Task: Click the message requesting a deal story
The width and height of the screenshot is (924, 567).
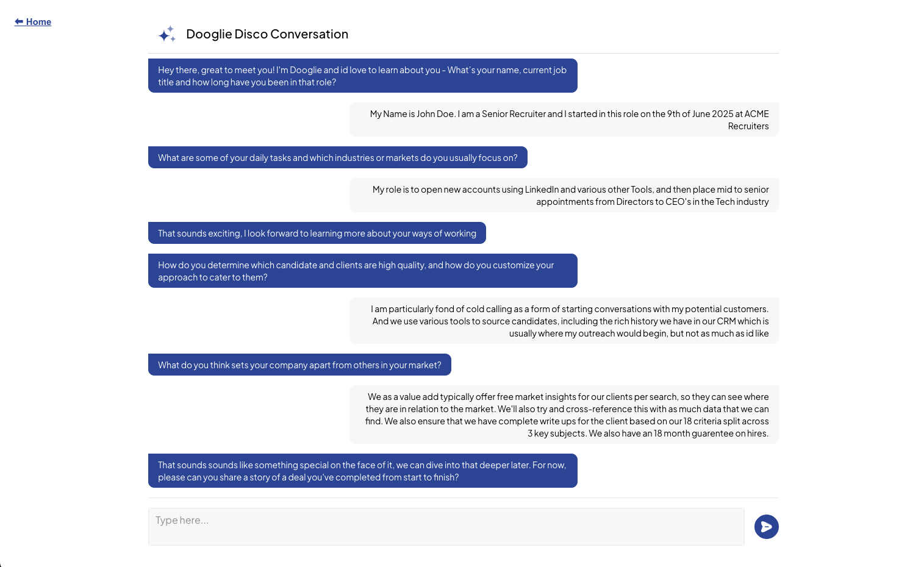Action: pos(362,471)
